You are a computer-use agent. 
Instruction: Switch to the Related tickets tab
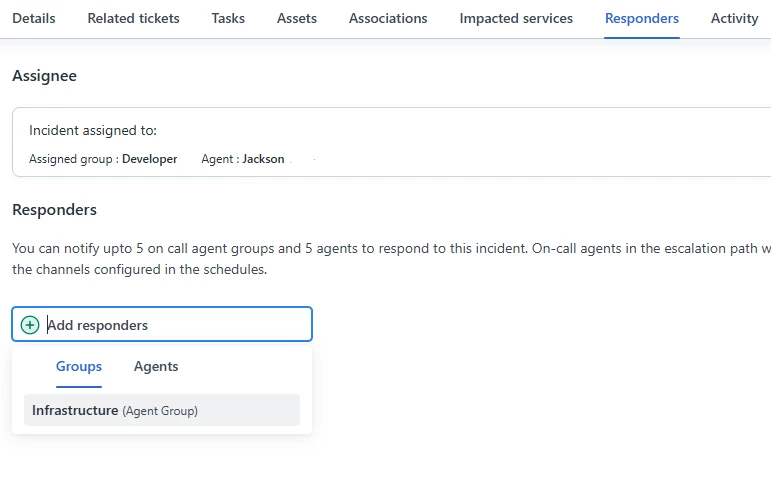tap(133, 18)
